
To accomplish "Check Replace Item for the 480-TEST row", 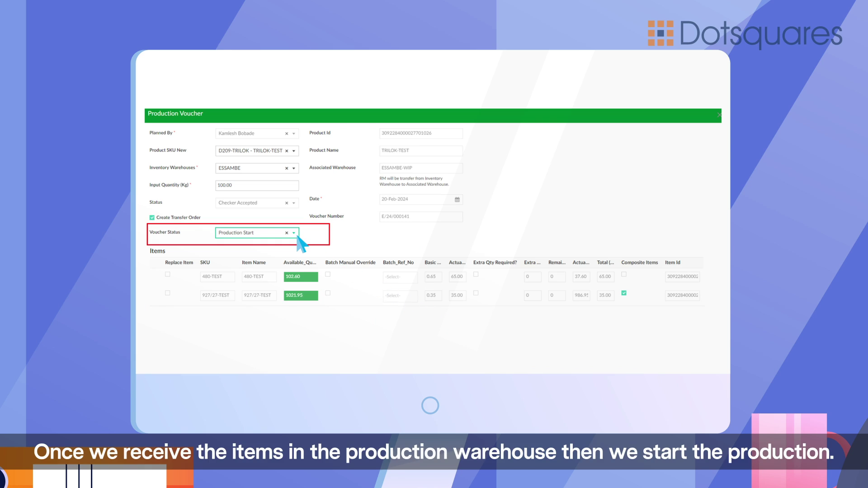I will tap(167, 274).
